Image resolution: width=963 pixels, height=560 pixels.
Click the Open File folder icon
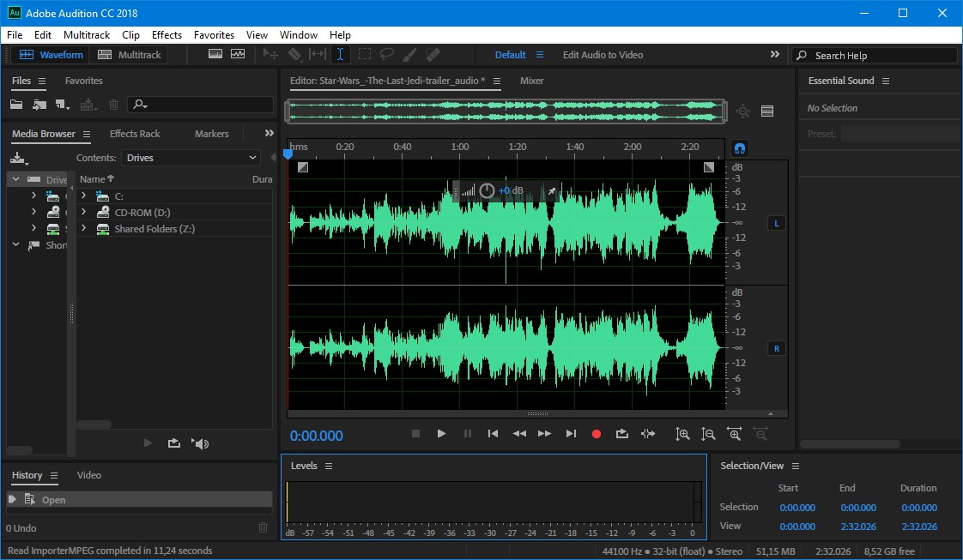16,105
